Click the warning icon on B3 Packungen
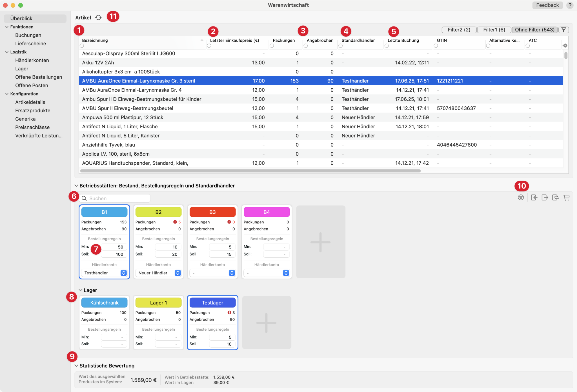577x392 pixels. pos(229,222)
